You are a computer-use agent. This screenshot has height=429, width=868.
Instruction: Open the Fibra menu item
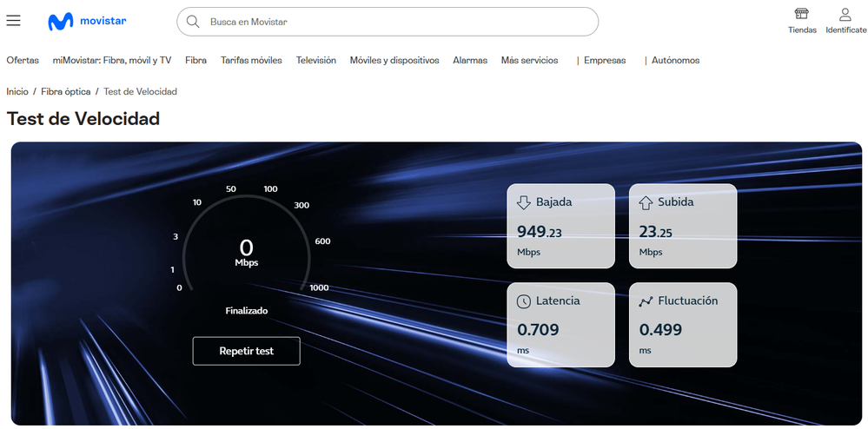tap(195, 61)
